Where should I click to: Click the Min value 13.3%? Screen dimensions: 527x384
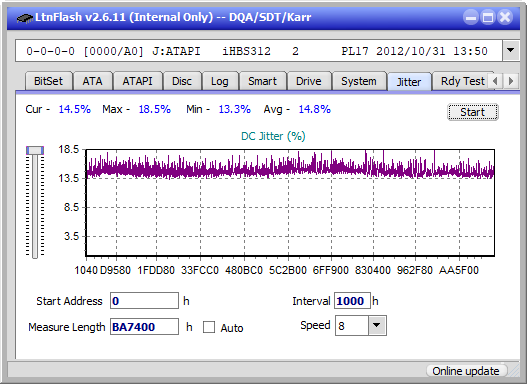coord(235,109)
